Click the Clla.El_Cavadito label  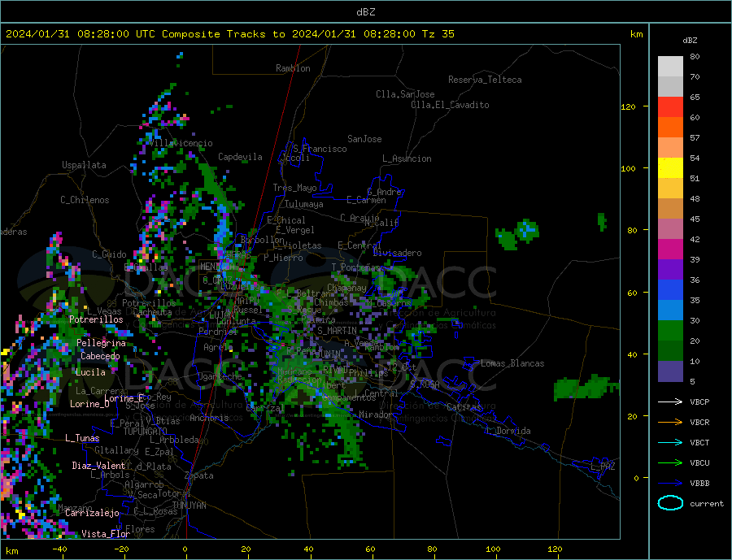pyautogui.click(x=450, y=105)
